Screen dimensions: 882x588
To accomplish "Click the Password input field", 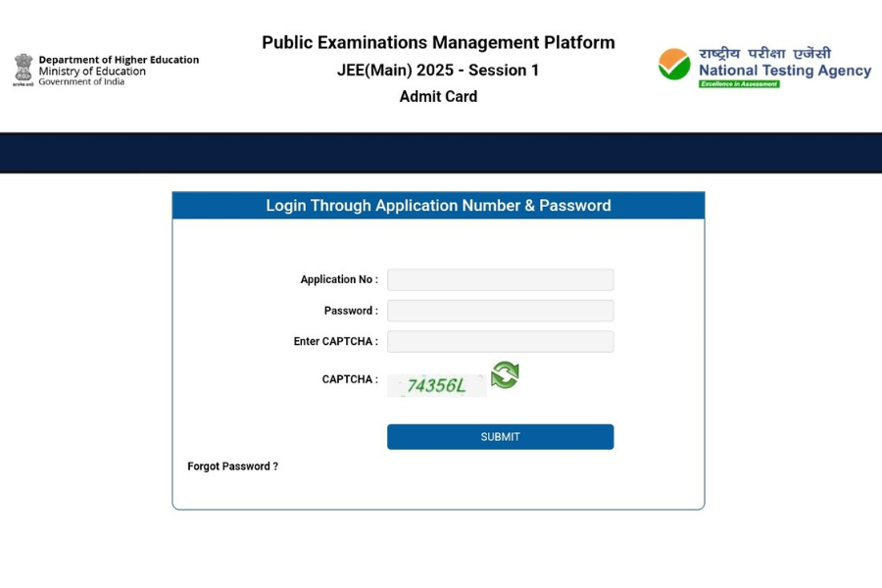I will pyautogui.click(x=500, y=310).
